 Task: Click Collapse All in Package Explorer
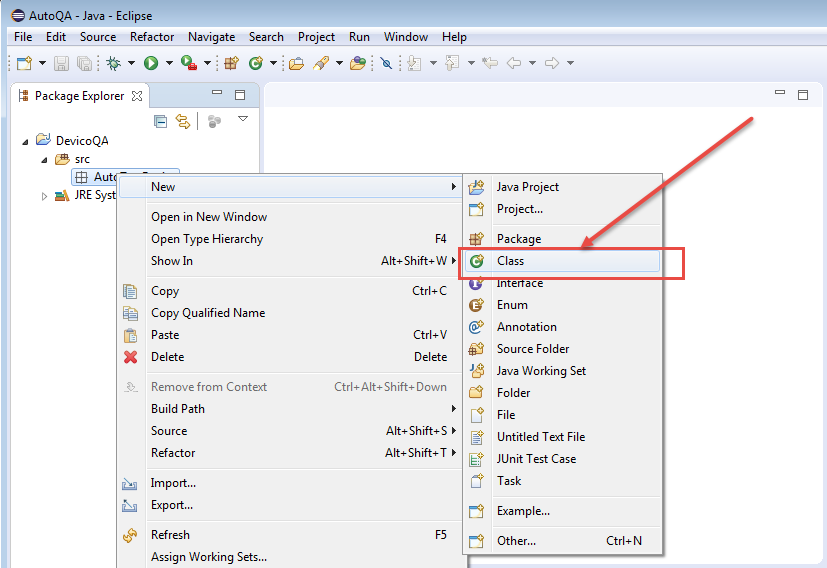pyautogui.click(x=160, y=122)
